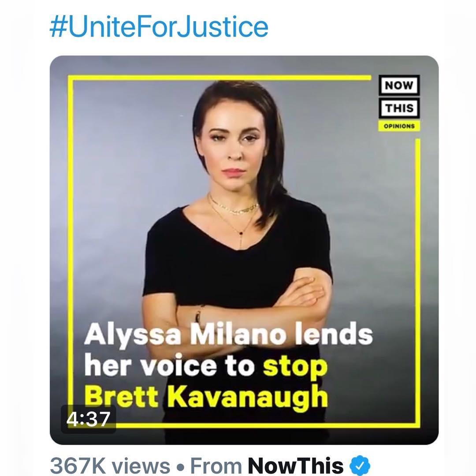Click 'her voice to' caption text
This screenshot has width=476, height=476.
coord(169,365)
